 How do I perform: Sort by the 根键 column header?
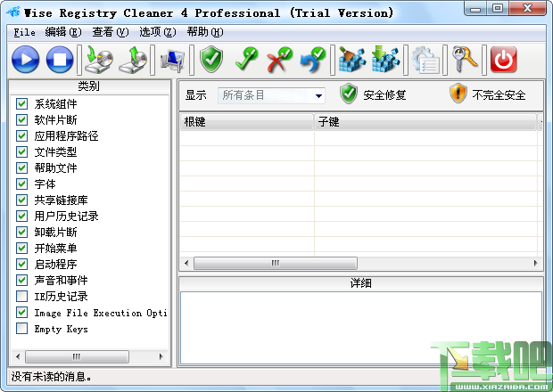click(246, 122)
